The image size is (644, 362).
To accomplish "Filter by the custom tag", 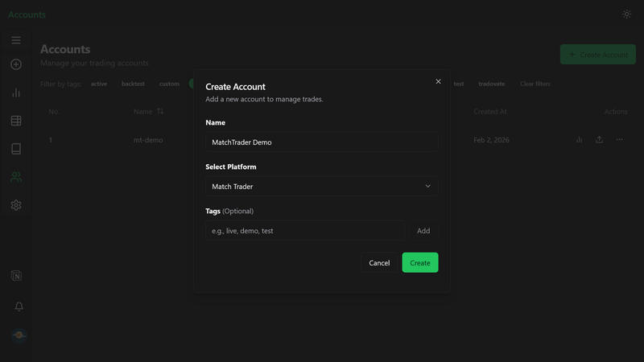I will 169,84.
